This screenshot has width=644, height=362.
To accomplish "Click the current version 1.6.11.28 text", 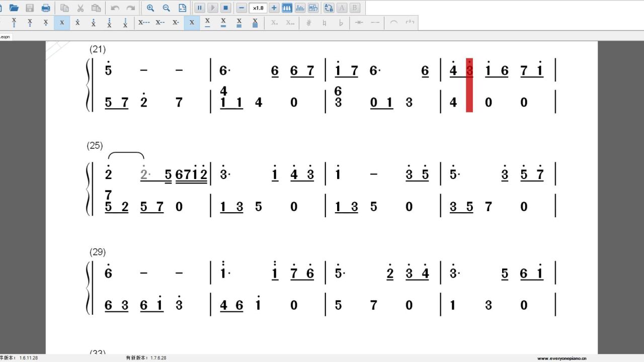I will tap(19, 358).
